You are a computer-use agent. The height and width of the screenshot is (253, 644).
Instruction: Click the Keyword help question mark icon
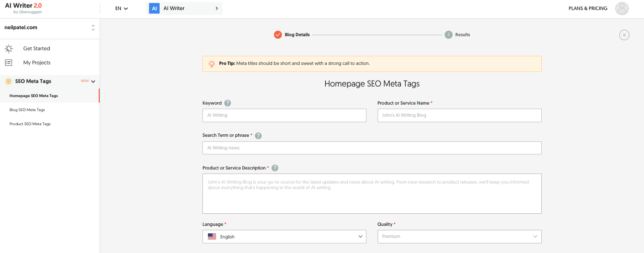click(228, 103)
